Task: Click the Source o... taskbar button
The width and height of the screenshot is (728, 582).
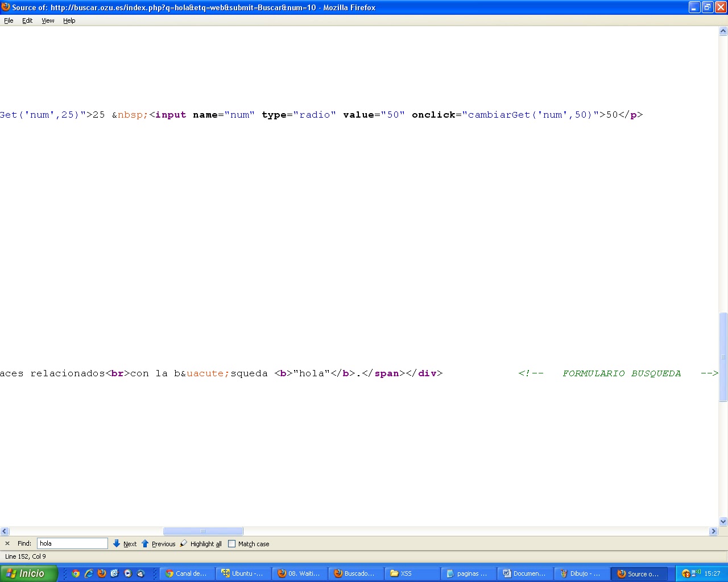Action: [x=639, y=573]
